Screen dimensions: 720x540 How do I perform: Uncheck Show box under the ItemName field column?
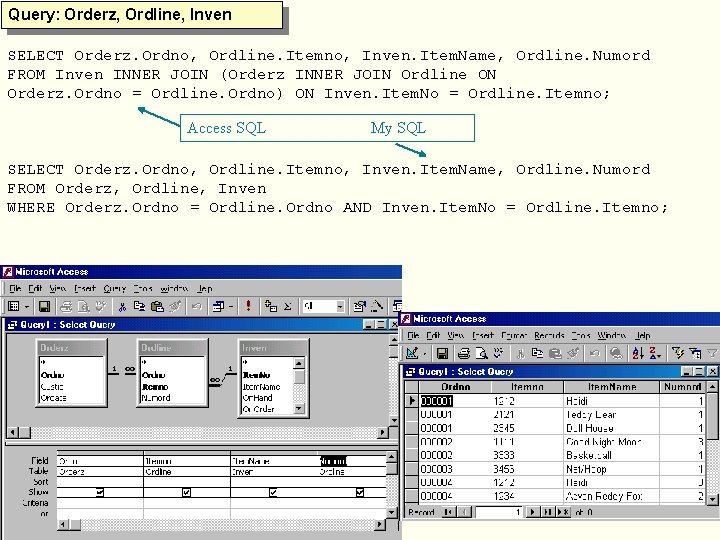(x=273, y=492)
